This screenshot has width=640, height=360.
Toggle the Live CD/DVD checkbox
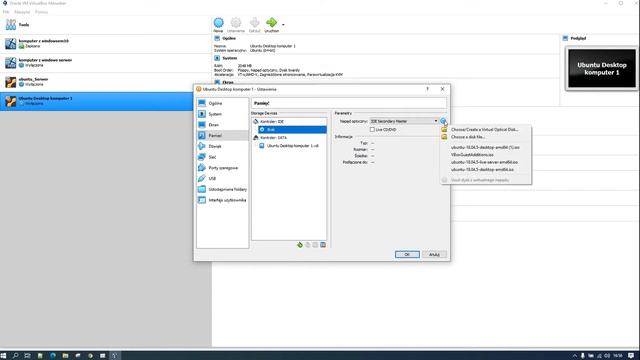click(372, 129)
